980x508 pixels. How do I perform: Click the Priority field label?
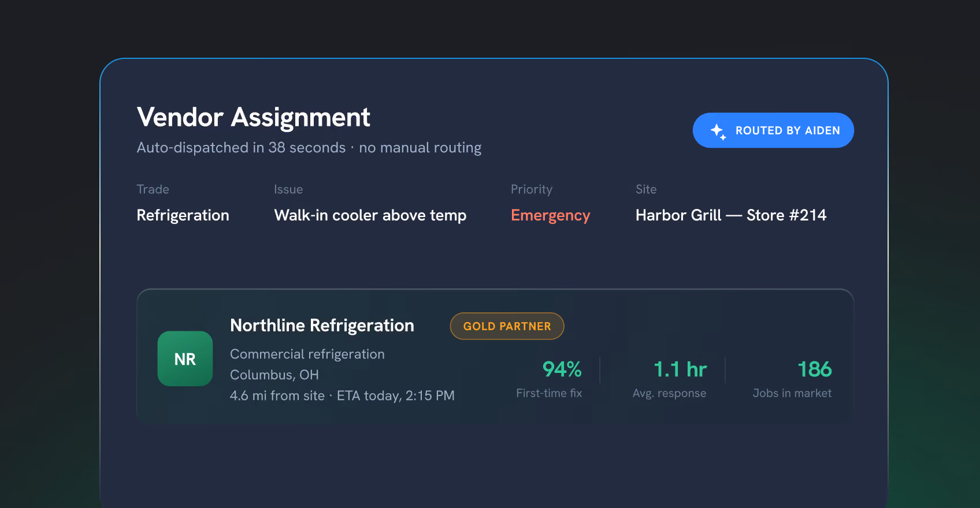pos(532,189)
